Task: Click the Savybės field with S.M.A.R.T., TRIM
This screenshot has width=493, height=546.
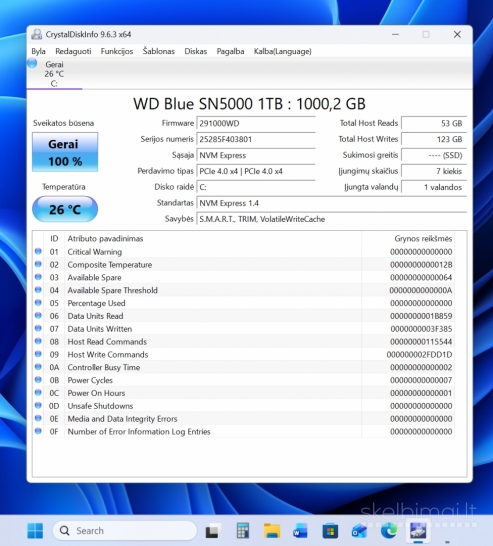Action: pos(331,219)
